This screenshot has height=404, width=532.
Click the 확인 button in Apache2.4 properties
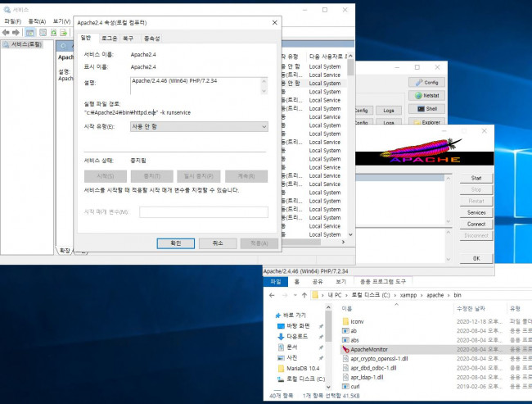[x=176, y=243]
